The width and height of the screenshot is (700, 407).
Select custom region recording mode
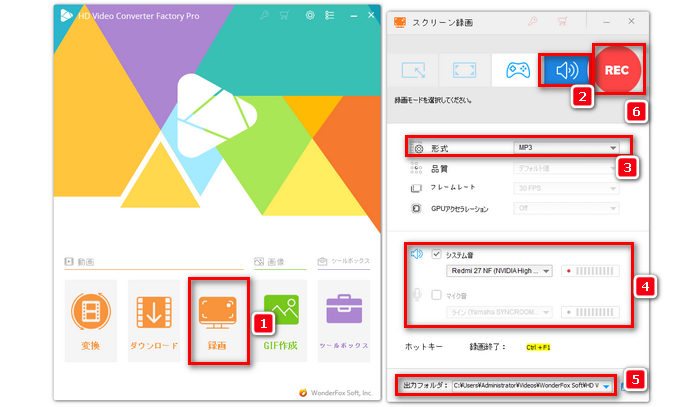413,70
